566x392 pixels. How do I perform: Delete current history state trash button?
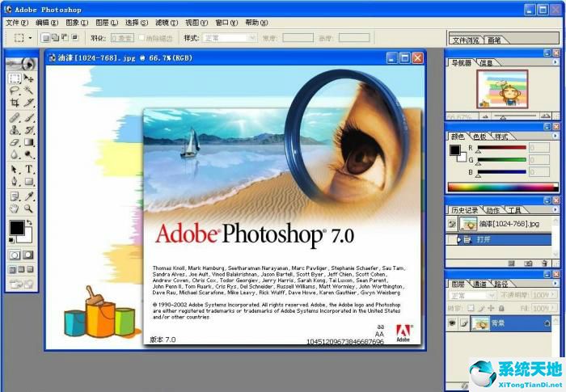point(545,263)
